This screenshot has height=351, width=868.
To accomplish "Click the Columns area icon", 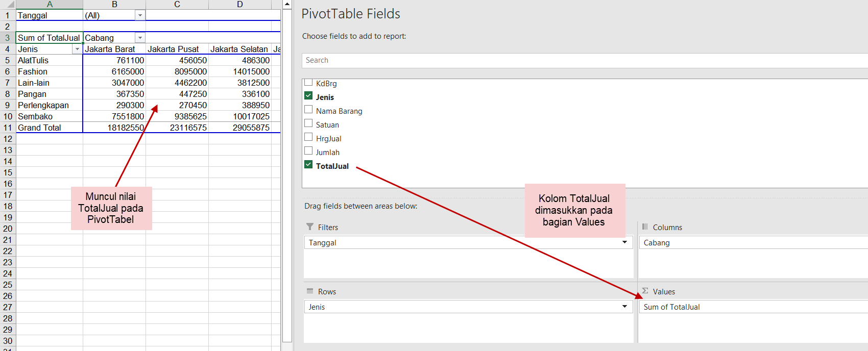I will (645, 227).
